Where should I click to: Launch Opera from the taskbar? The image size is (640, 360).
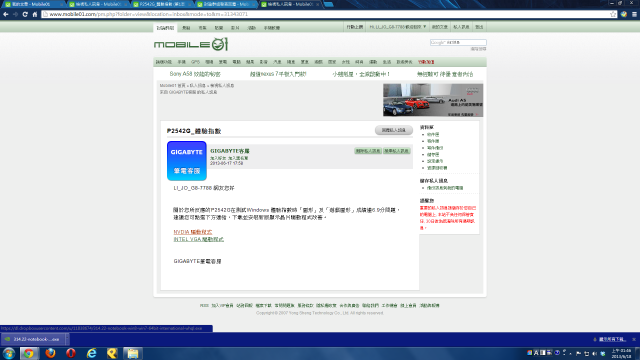tap(71, 353)
